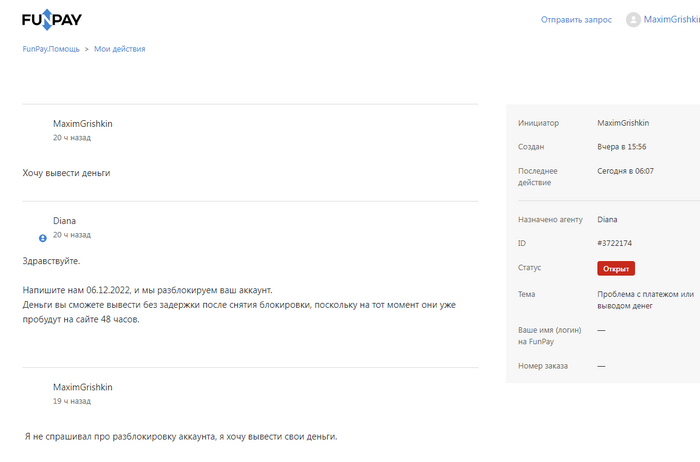Open the "Отправить запрос" link
This screenshot has height=462, width=700.
click(575, 20)
